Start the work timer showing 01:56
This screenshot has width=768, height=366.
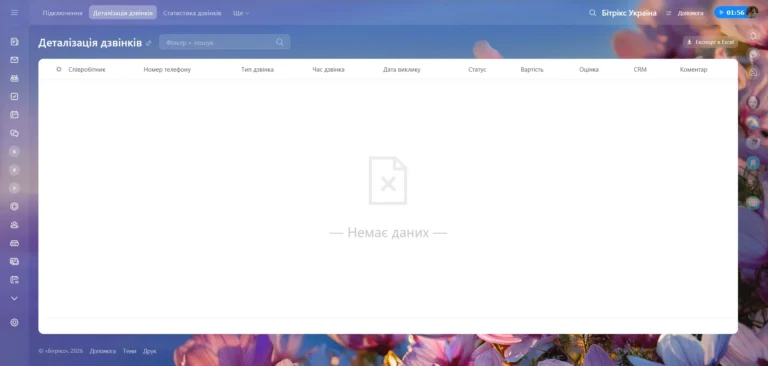click(x=730, y=12)
